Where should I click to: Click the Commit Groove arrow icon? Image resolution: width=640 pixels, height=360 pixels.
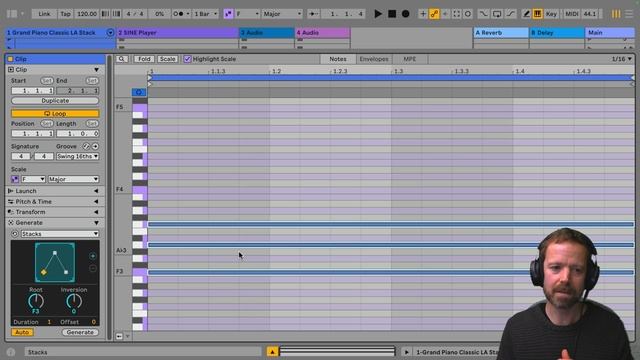pos(95,146)
